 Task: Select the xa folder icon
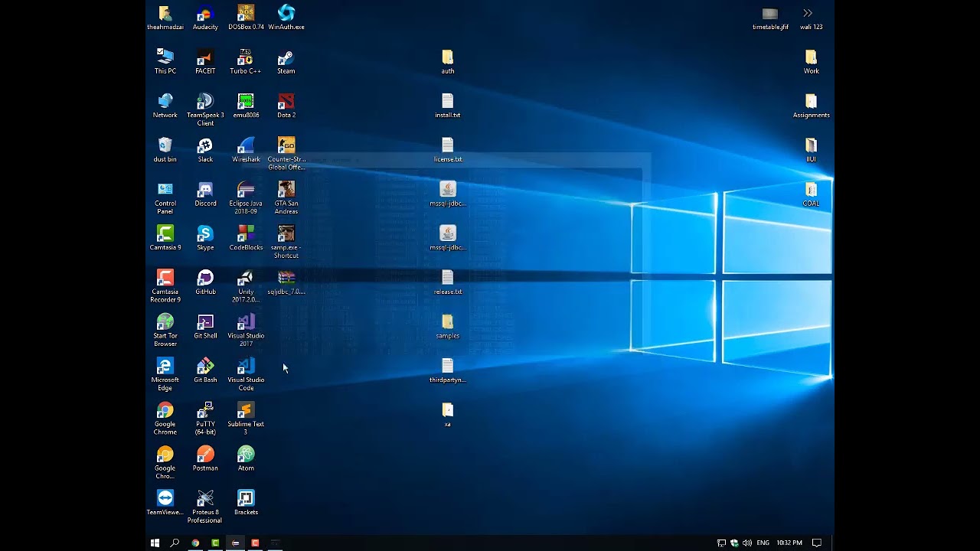pyautogui.click(x=448, y=416)
